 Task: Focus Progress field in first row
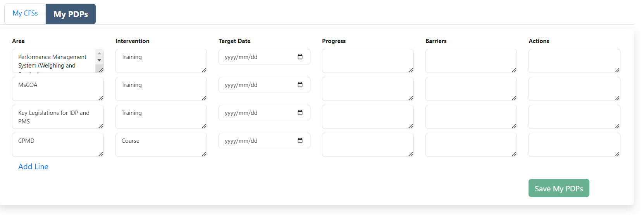(x=367, y=61)
